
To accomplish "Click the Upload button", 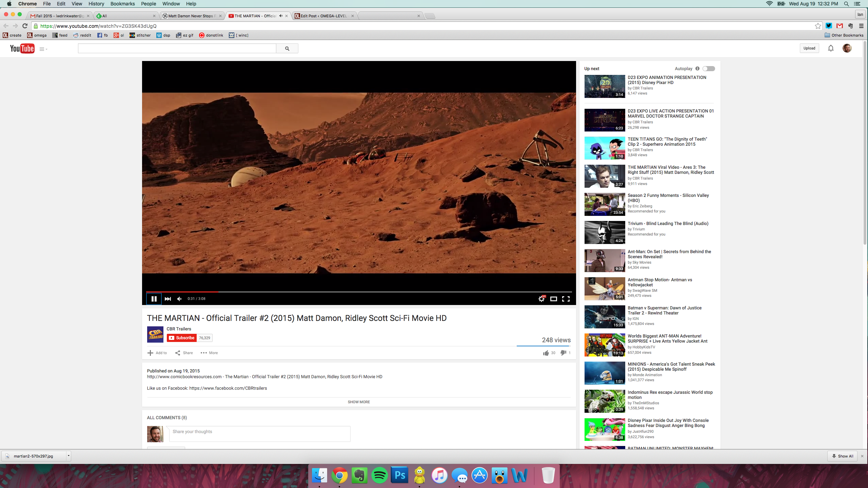I will coord(809,48).
